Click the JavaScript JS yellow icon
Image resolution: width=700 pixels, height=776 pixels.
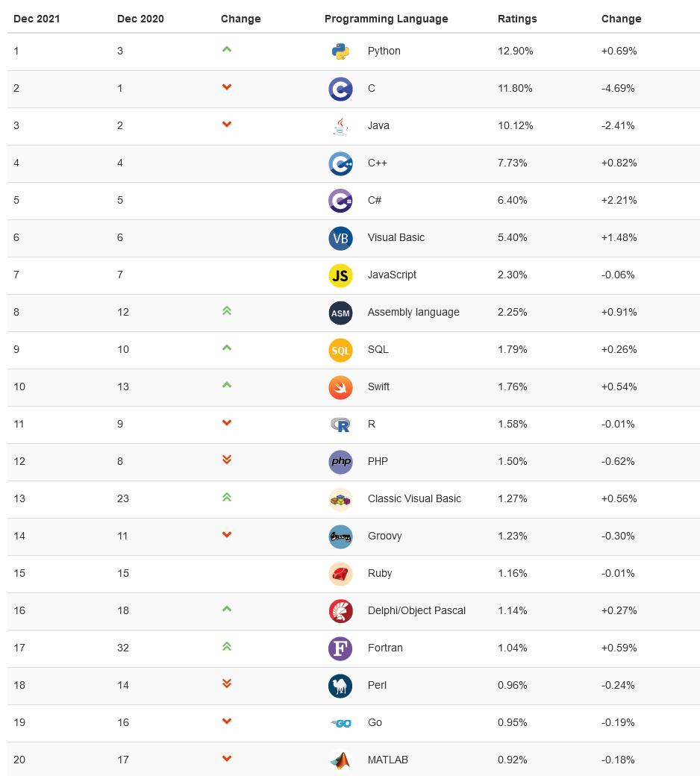point(340,275)
